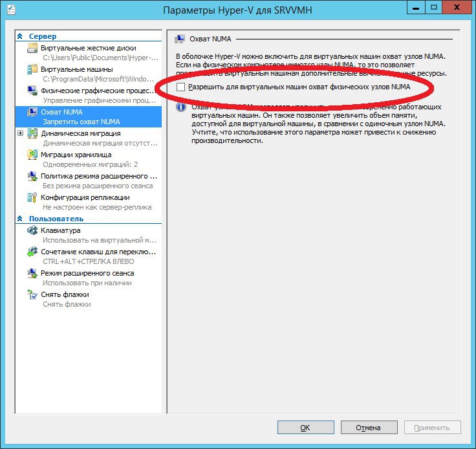Maximize the Параметры Hyper-V window

[434, 8]
